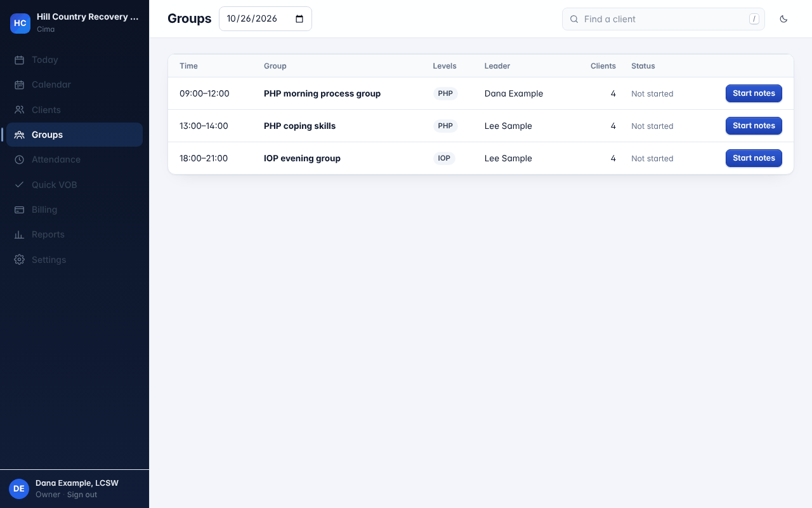Click the Calendar grid icon in sidebar
Image resolution: width=812 pixels, height=508 pixels.
tap(19, 84)
